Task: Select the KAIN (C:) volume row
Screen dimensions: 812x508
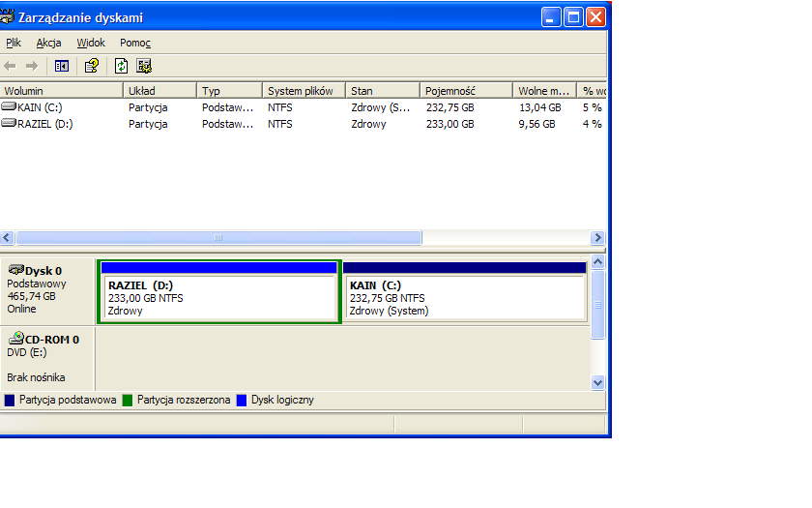Action: [303, 107]
